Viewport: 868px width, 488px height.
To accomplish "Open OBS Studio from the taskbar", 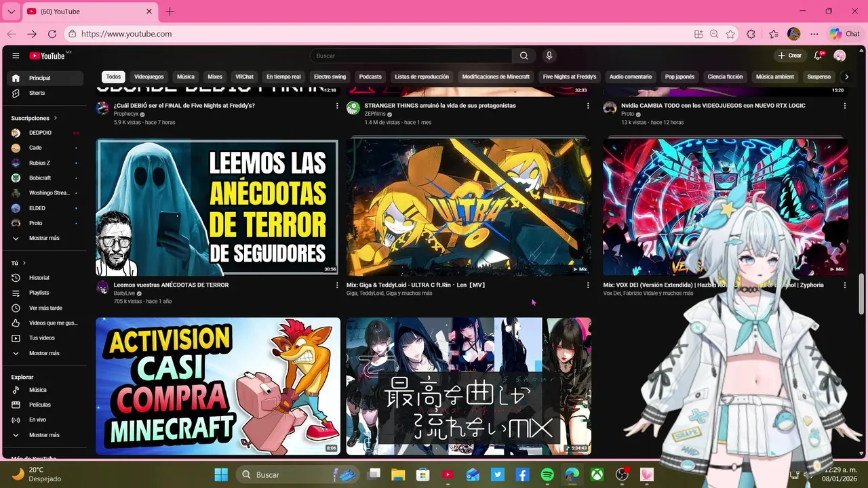I will (622, 475).
